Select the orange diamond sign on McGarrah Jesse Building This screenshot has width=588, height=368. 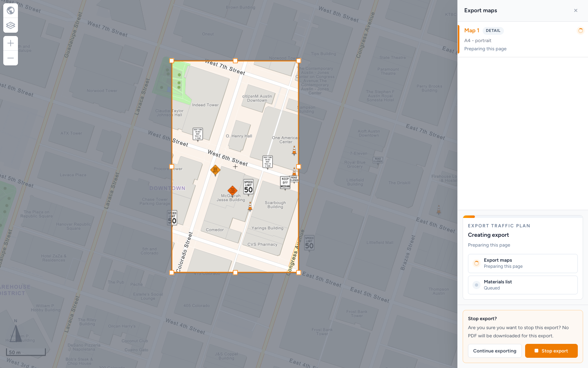coord(232,191)
